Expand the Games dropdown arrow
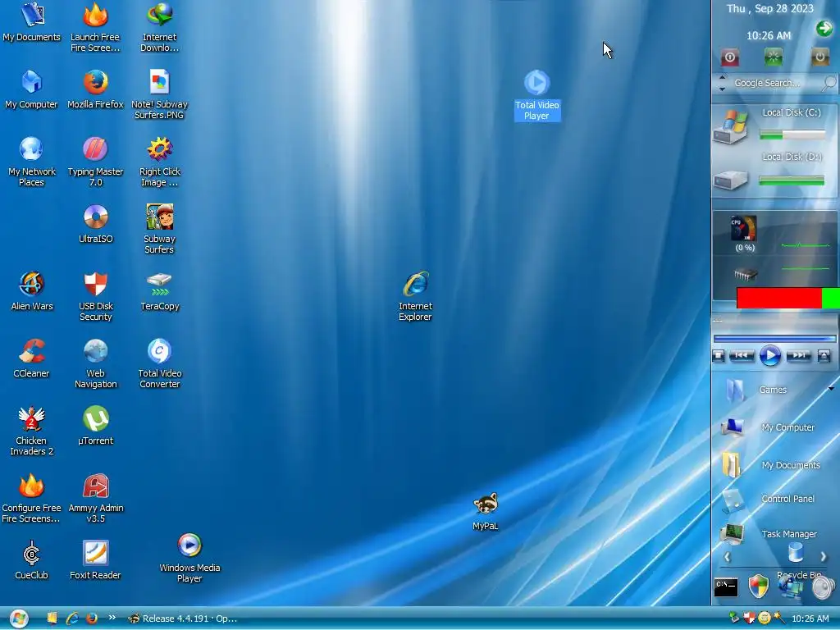 point(832,389)
